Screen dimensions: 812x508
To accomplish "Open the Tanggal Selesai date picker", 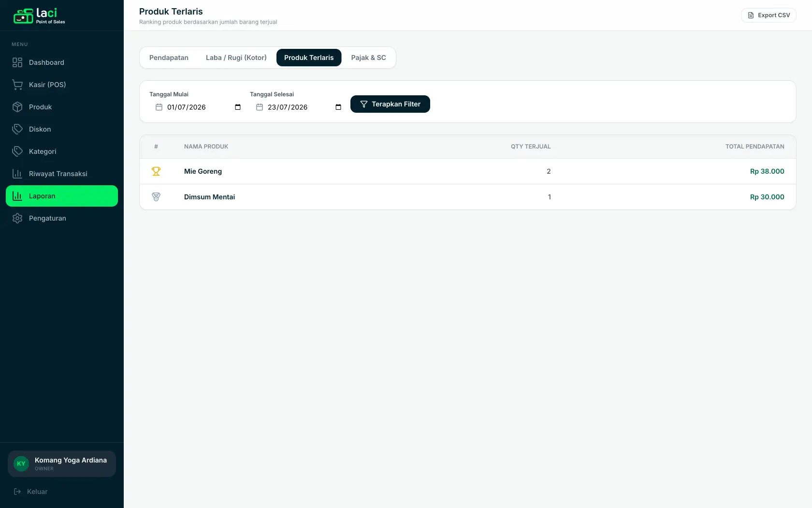I will pyautogui.click(x=338, y=107).
